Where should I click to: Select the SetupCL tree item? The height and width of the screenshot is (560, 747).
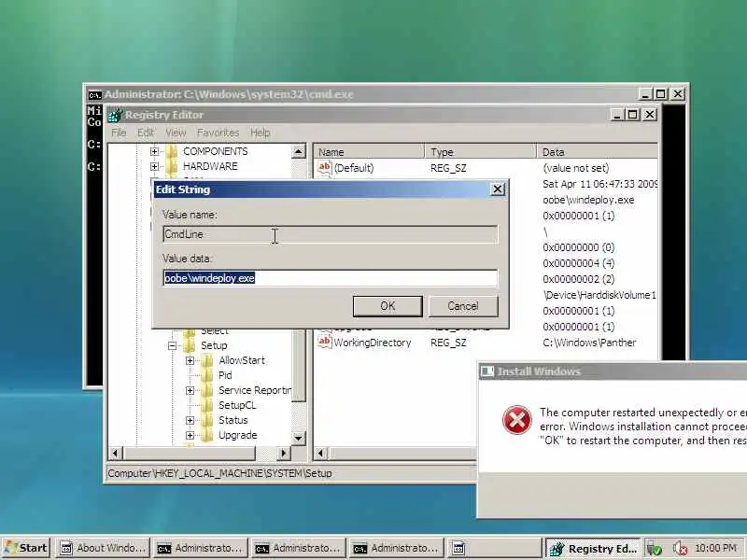[x=237, y=405]
